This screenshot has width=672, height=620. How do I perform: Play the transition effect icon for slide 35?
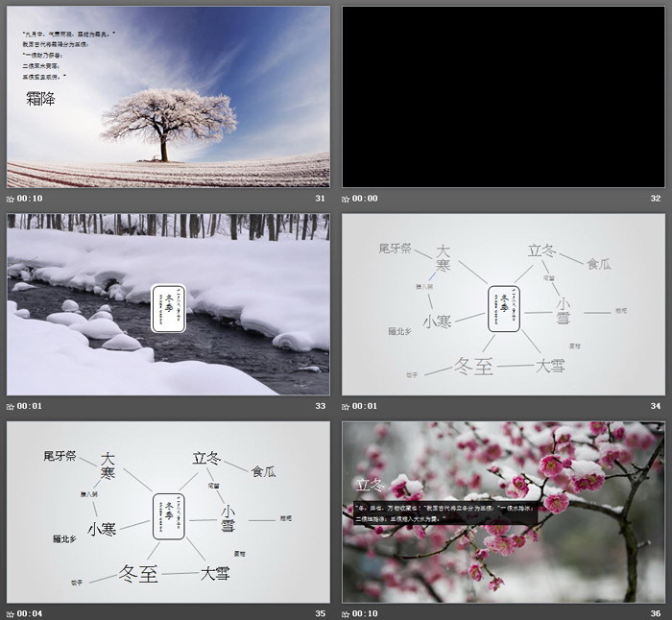tap(11, 613)
